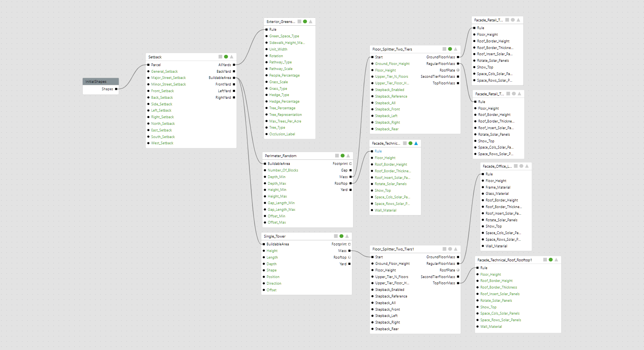644x350 pixels.
Task: Select the Floor_Splitter_Two_Tiers1 node title
Action: 393,249
